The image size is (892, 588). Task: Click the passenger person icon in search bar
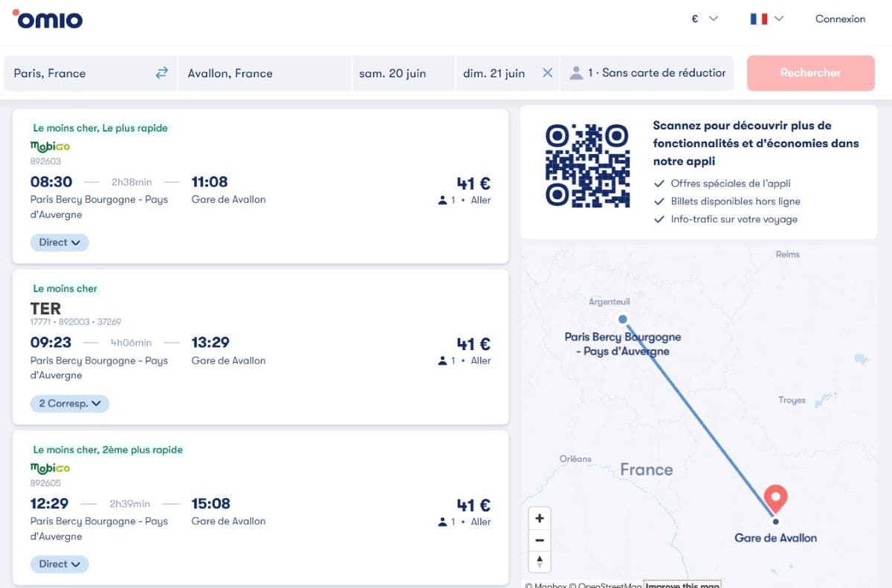[576, 73]
